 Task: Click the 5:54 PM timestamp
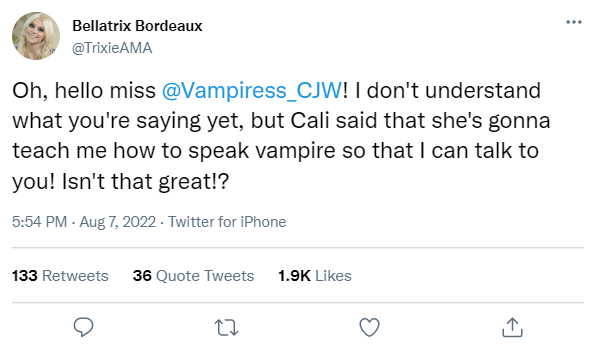[39, 222]
